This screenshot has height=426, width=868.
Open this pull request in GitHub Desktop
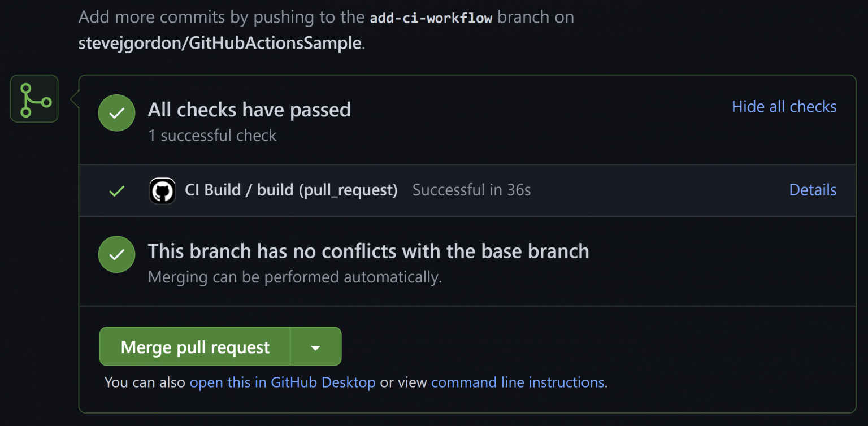(282, 382)
